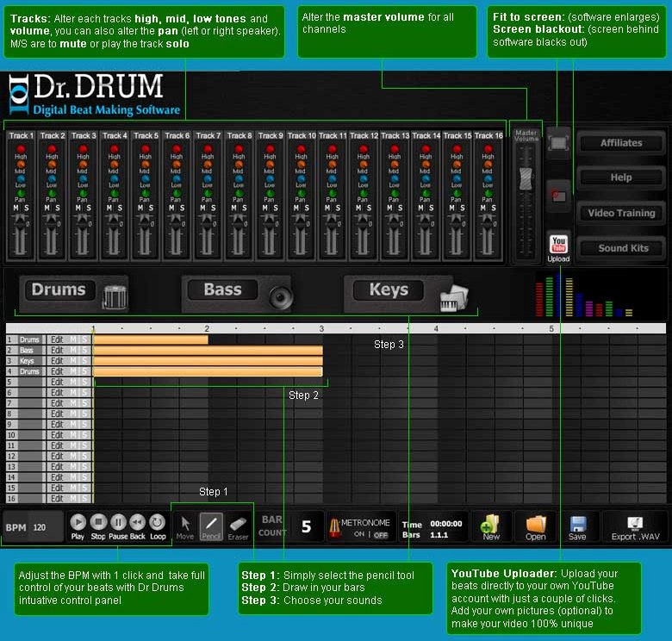Open the Bass sound panel
This screenshot has height=641, width=672.
click(x=223, y=289)
